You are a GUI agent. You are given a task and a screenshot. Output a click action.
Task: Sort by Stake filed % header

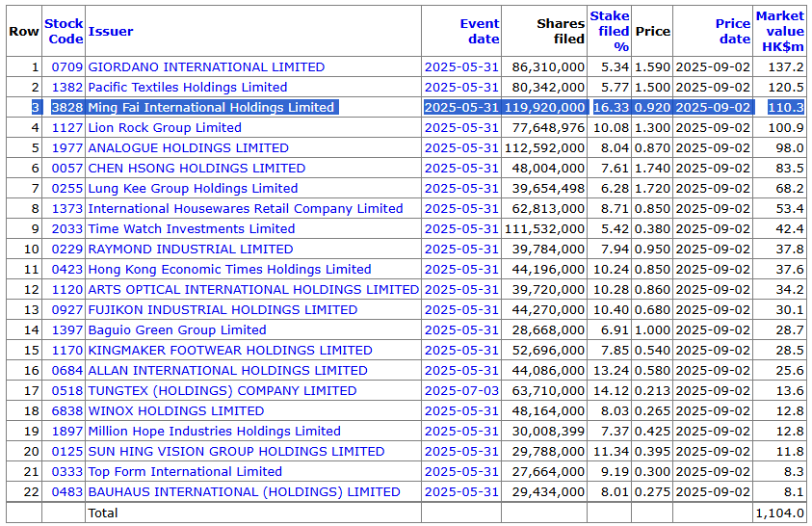(x=610, y=31)
